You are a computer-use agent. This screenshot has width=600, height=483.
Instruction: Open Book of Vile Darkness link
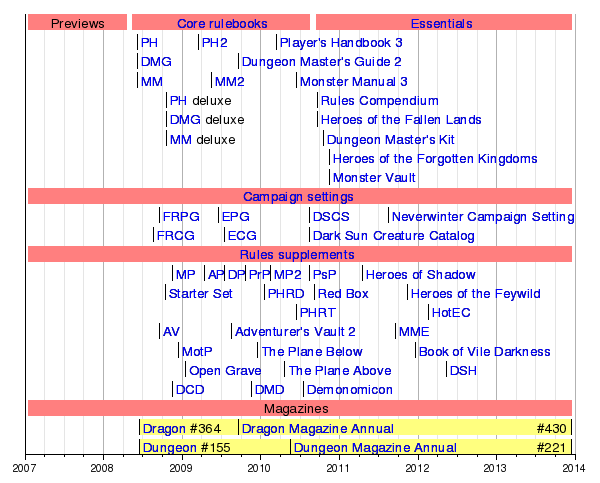point(485,351)
